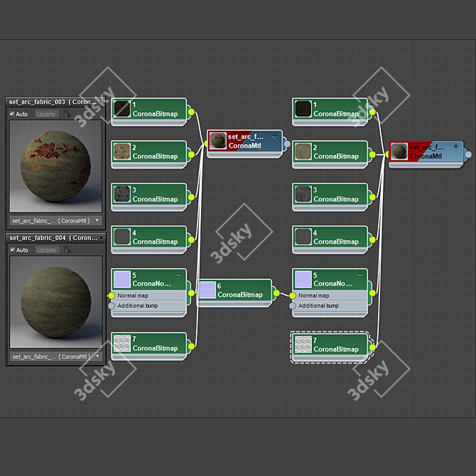Click Normal map input socket on right-group node 5
The height and width of the screenshot is (476, 476).
[292, 296]
